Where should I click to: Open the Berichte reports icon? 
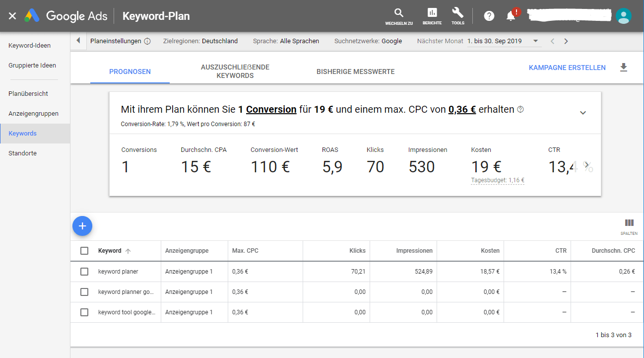click(432, 13)
